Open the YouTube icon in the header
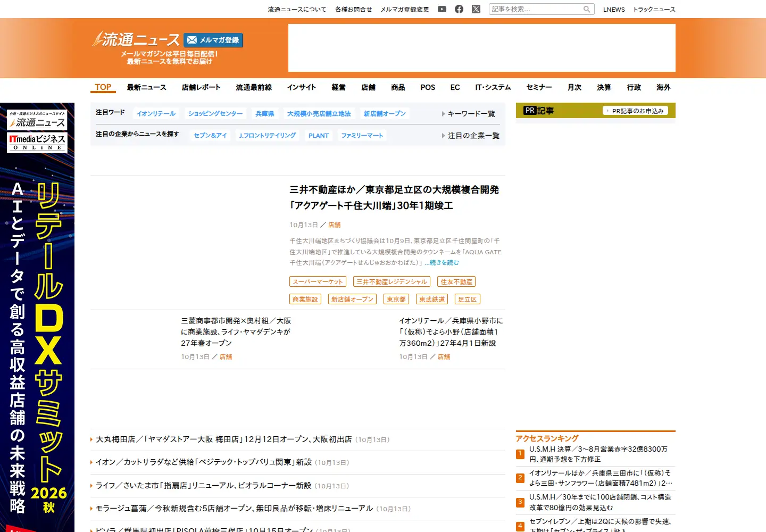The width and height of the screenshot is (766, 532). (x=442, y=9)
